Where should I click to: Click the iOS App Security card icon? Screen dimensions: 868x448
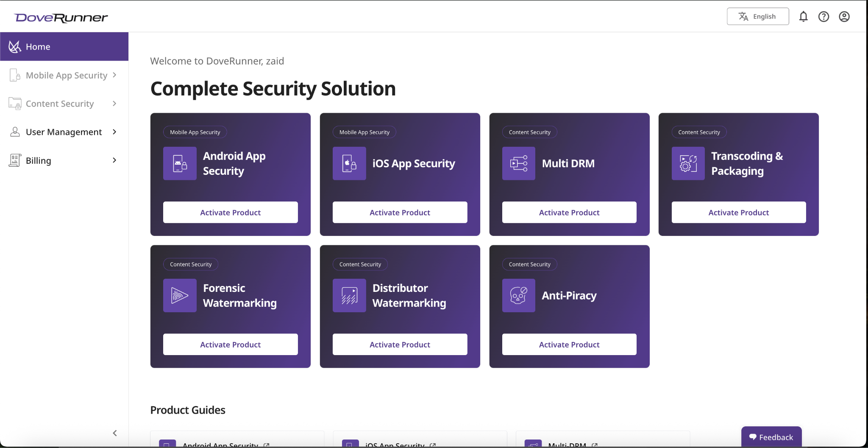click(x=349, y=163)
